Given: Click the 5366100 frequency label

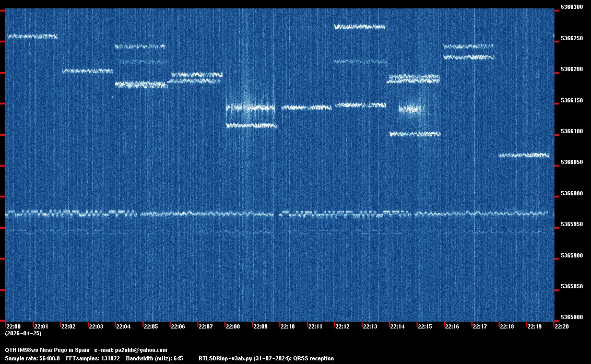Looking at the screenshot, I should click(x=572, y=132).
